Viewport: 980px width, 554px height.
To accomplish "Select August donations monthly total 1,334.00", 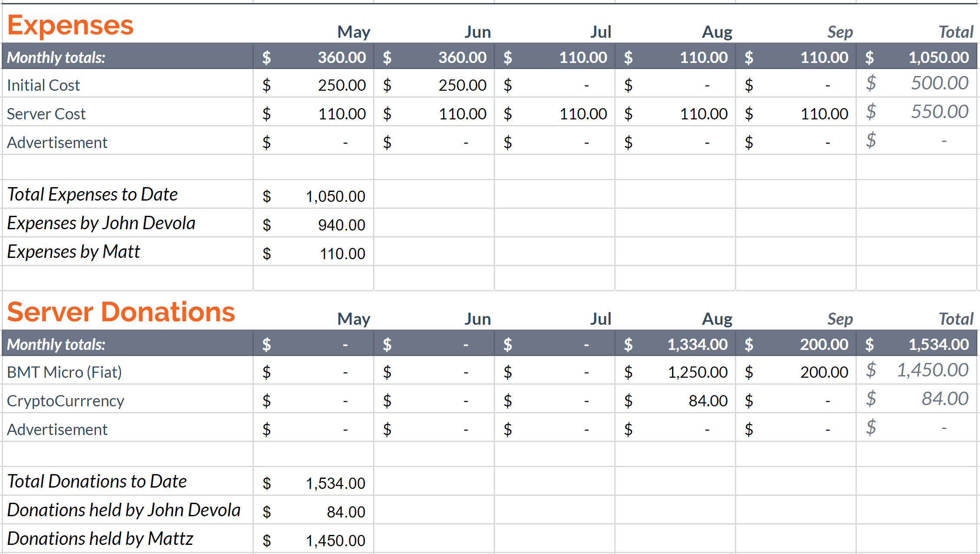I will [697, 344].
